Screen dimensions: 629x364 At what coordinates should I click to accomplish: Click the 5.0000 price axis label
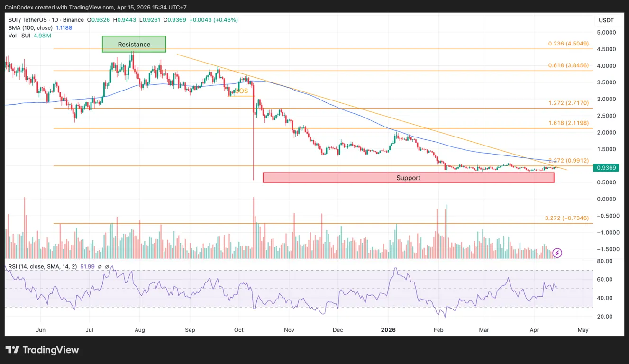click(x=606, y=32)
